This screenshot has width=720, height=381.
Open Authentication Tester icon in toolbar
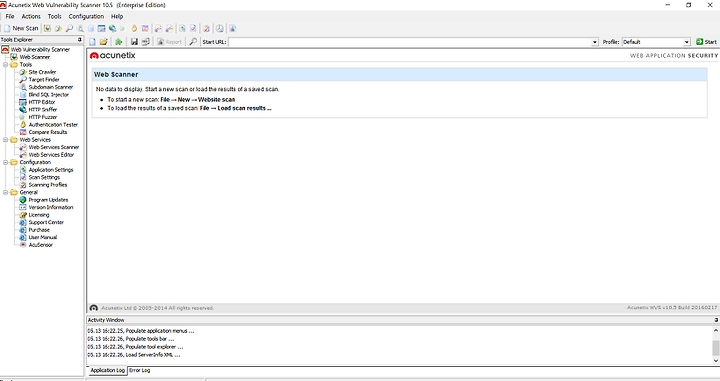pyautogui.click(x=134, y=28)
